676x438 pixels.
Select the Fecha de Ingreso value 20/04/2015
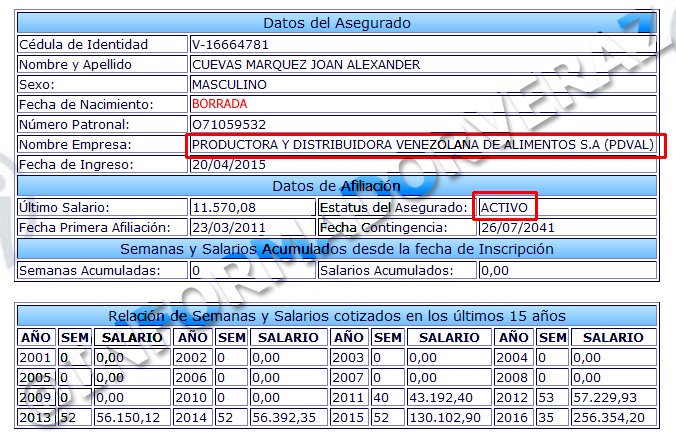click(x=229, y=165)
